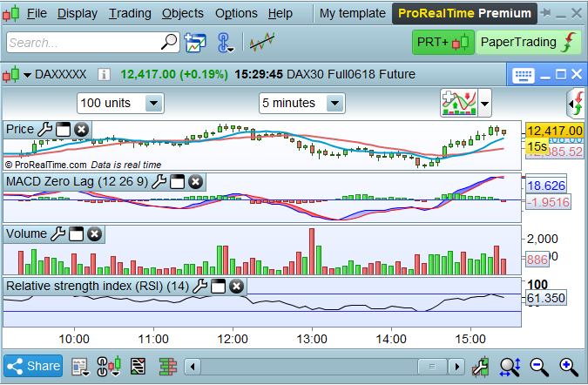This screenshot has height=385, width=588.
Task: Click the link-candles icon in bottom bar
Action: coord(109,366)
